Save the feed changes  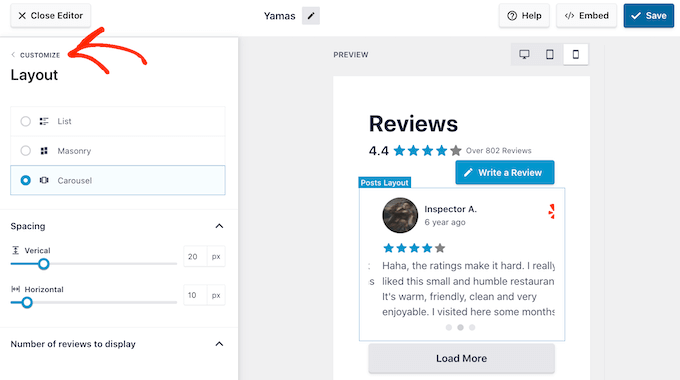[x=649, y=16]
